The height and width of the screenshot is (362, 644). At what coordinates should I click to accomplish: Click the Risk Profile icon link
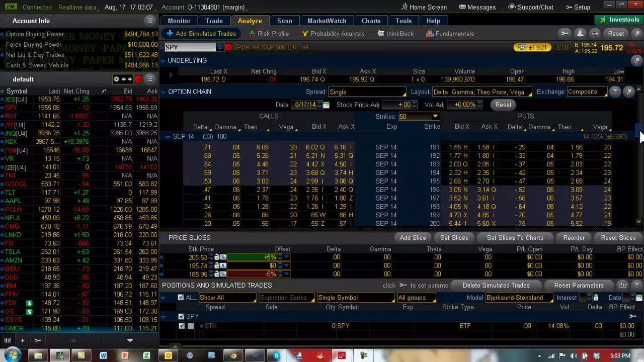point(269,34)
